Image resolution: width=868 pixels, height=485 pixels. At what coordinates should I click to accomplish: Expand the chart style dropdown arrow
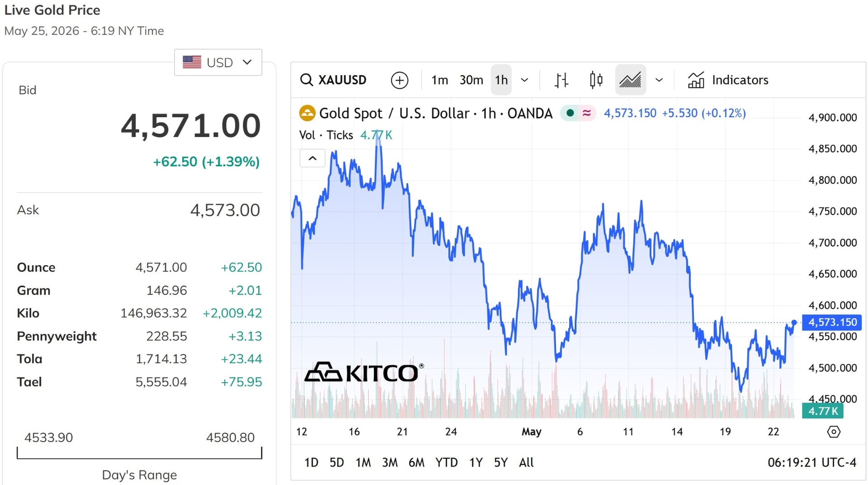tap(659, 80)
